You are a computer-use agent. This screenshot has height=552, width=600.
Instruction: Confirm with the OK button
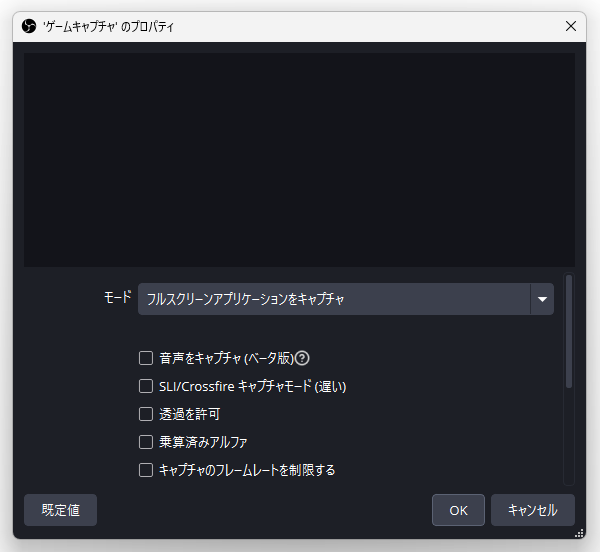pos(458,510)
